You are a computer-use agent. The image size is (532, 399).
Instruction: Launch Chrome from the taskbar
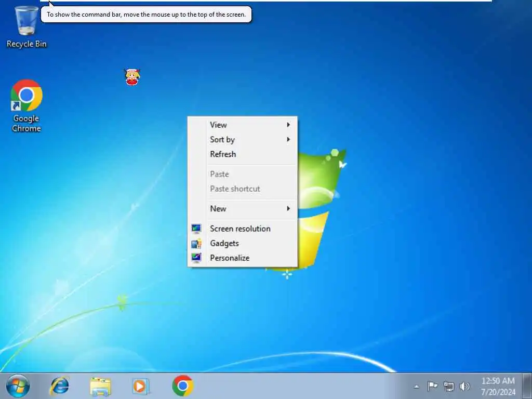(x=182, y=386)
